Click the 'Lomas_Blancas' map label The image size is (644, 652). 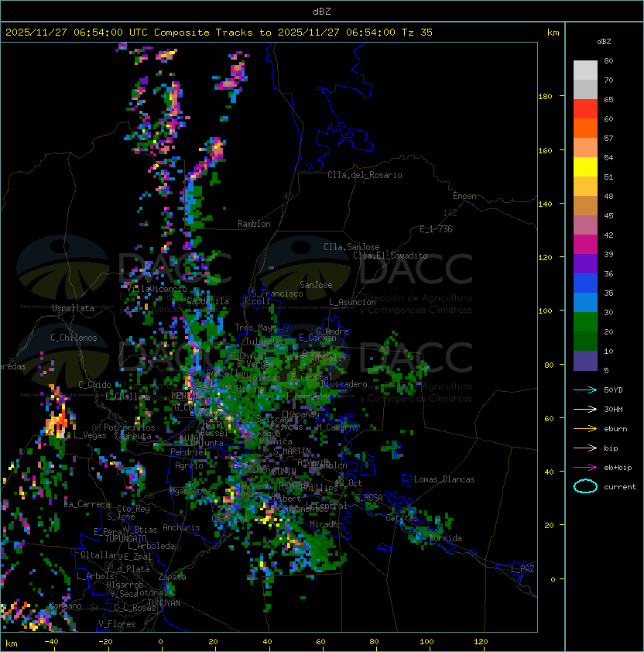pyautogui.click(x=444, y=479)
